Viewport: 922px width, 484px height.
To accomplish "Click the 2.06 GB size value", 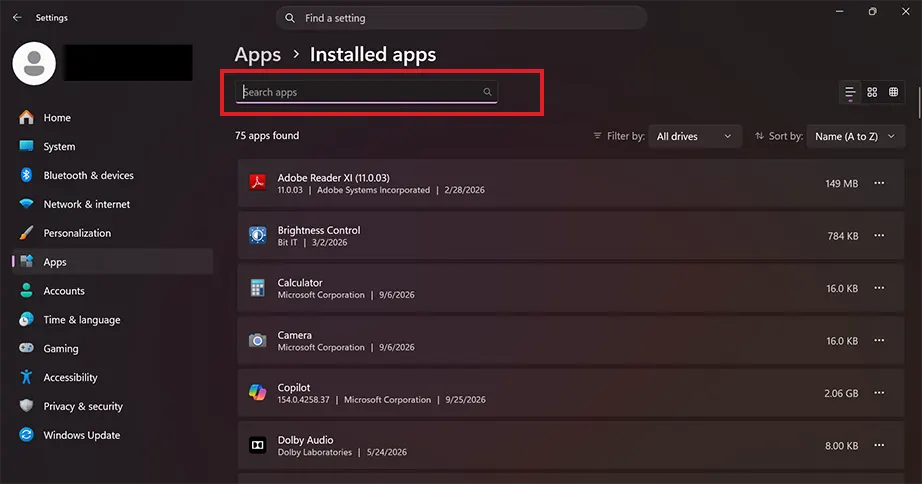I will (x=841, y=393).
